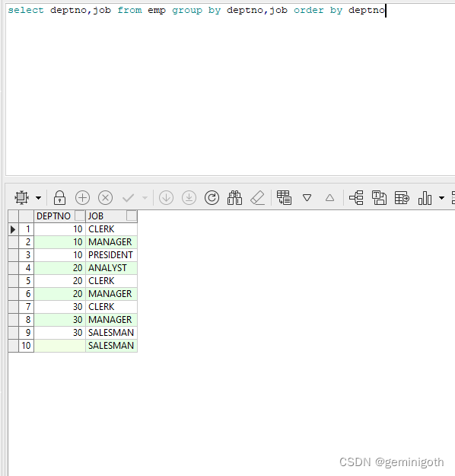
Task: Click the refresh circular arrow icon
Action: tap(212, 198)
